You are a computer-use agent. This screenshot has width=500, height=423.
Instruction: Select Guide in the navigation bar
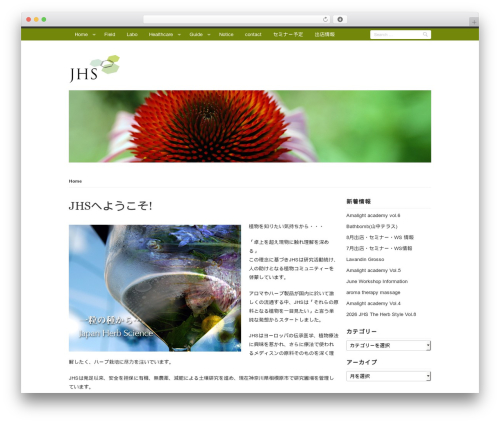(x=196, y=34)
